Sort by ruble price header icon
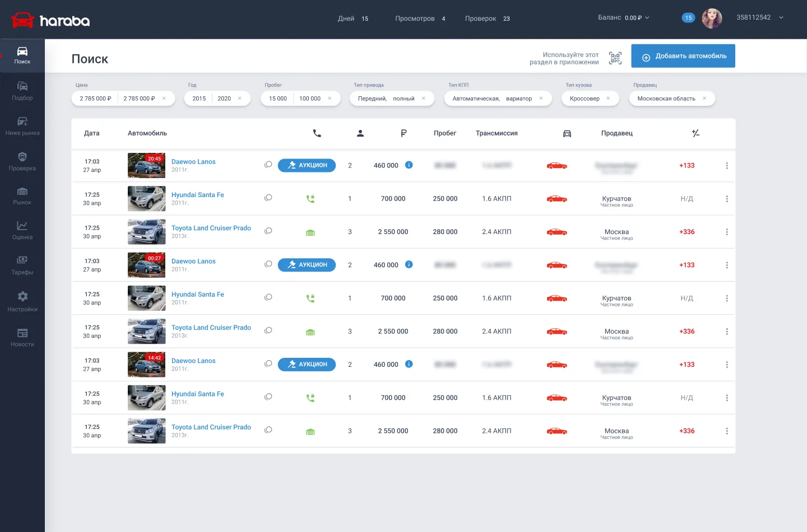This screenshot has height=532, width=807. 403,133
